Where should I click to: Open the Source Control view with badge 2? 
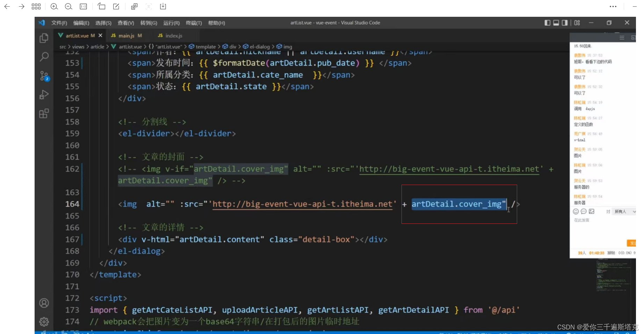pyautogui.click(x=44, y=76)
